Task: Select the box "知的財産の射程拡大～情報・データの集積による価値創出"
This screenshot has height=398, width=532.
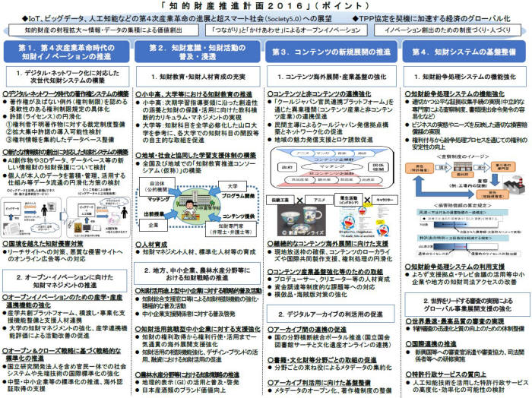Action: (103, 30)
